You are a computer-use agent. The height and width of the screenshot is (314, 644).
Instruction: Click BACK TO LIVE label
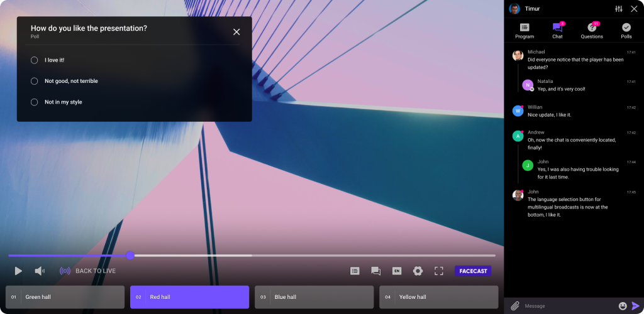[x=96, y=271]
